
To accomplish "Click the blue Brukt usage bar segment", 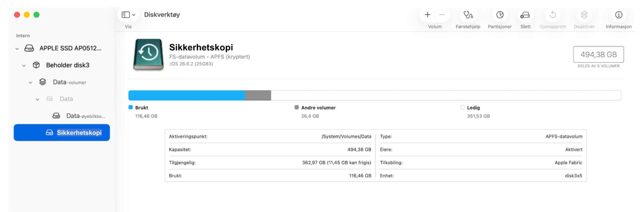I will (187, 95).
